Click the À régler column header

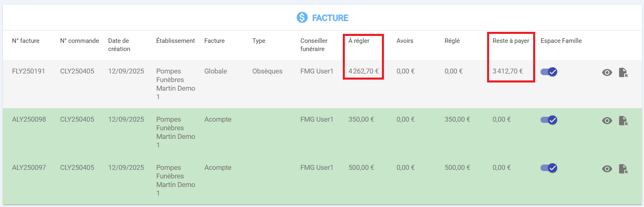(x=359, y=41)
